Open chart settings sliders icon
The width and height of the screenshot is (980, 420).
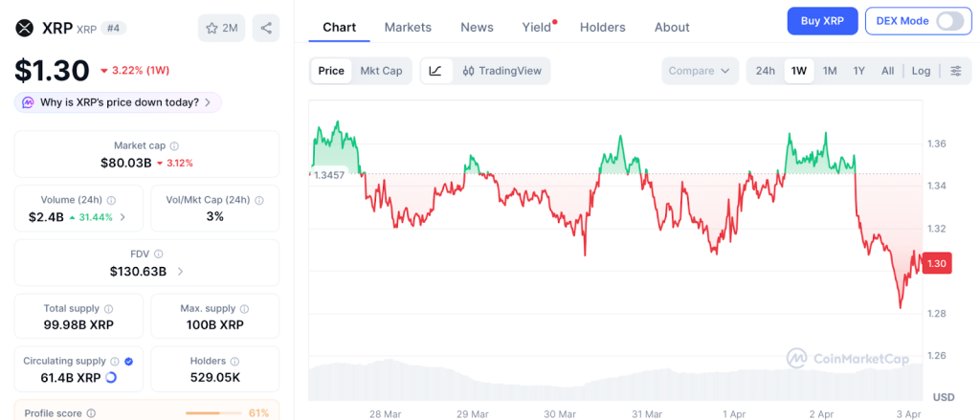click(x=955, y=71)
